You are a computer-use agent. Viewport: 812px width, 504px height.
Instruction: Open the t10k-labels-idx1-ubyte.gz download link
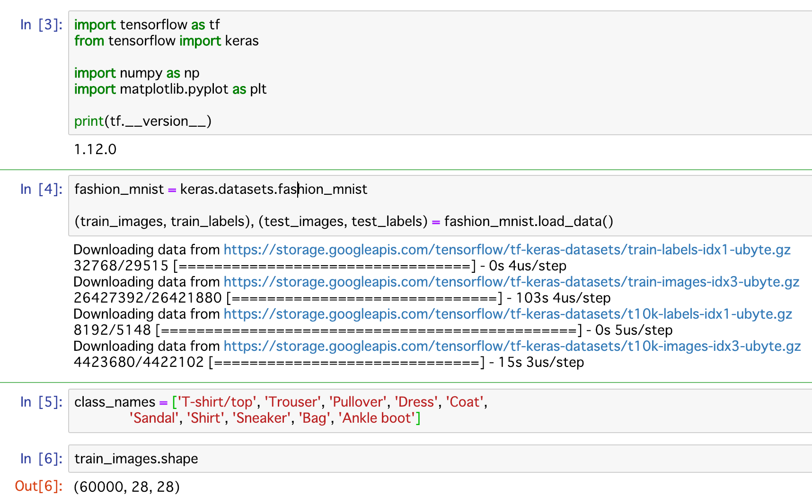508,314
